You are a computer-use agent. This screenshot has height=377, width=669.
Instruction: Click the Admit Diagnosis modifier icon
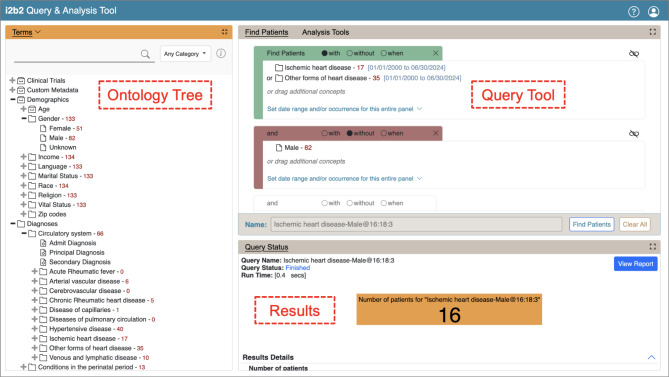(x=43, y=243)
